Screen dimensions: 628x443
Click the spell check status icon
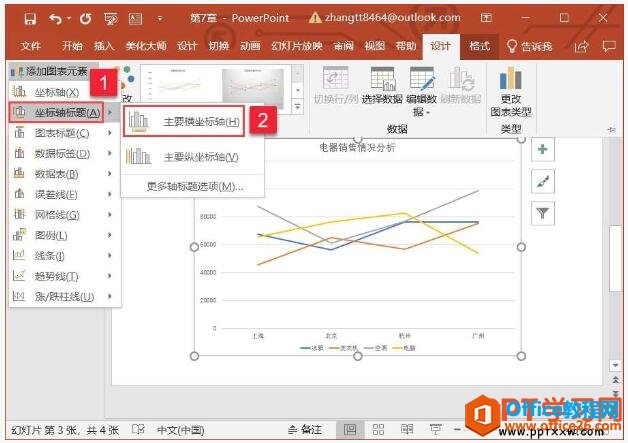138,430
